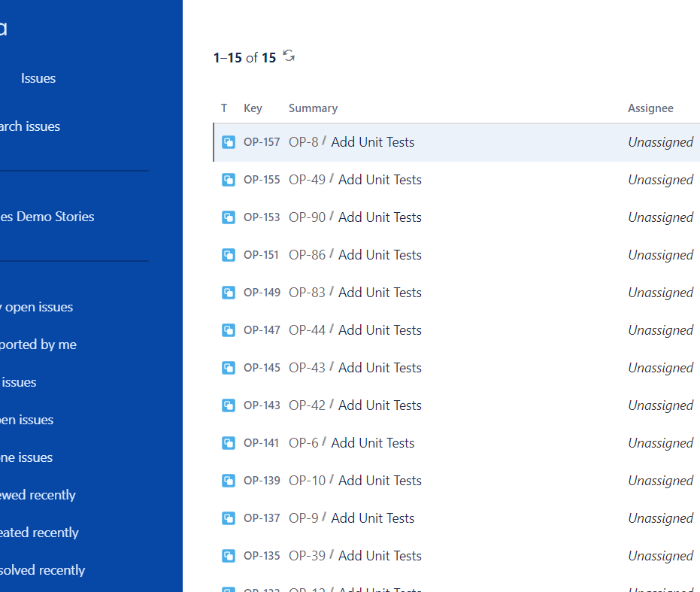Click sub-task icon for OP-147
Image resolution: width=700 pixels, height=592 pixels.
tap(229, 330)
